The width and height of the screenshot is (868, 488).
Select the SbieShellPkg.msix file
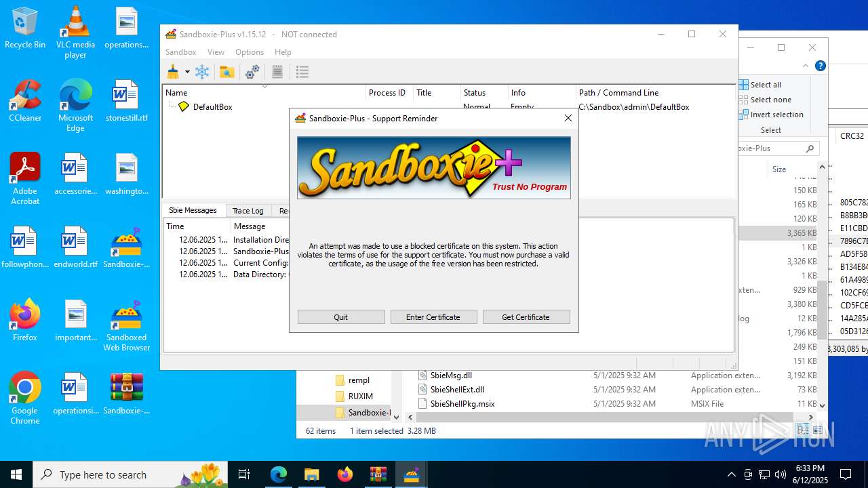coord(462,404)
